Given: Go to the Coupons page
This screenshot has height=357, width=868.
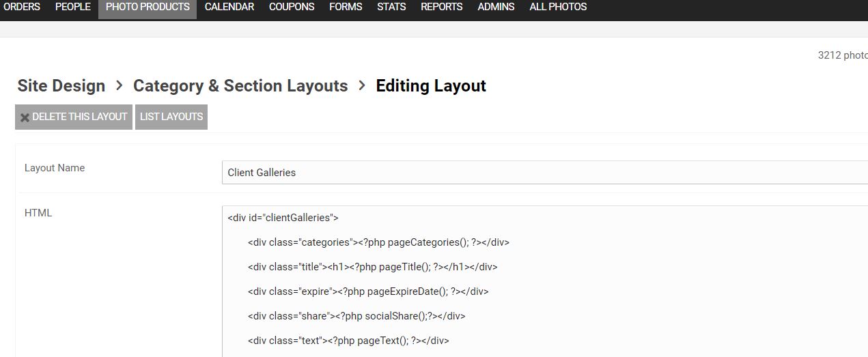Looking at the screenshot, I should [292, 7].
